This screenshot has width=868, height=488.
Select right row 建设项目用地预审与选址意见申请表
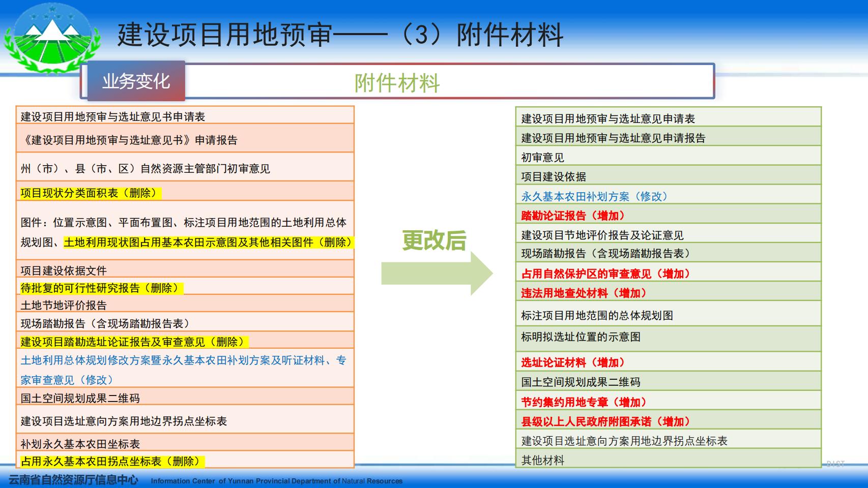pyautogui.click(x=669, y=117)
